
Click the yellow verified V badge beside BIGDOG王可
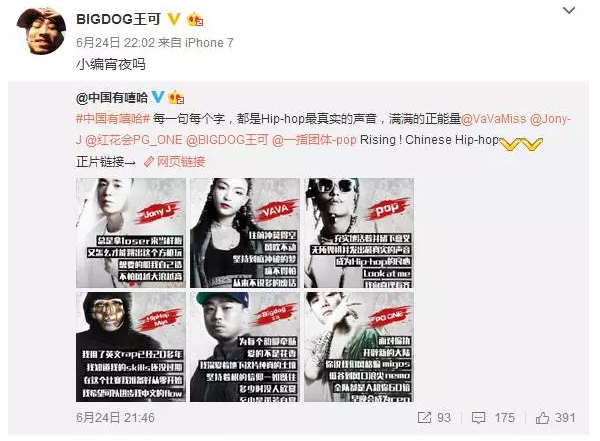[x=174, y=18]
